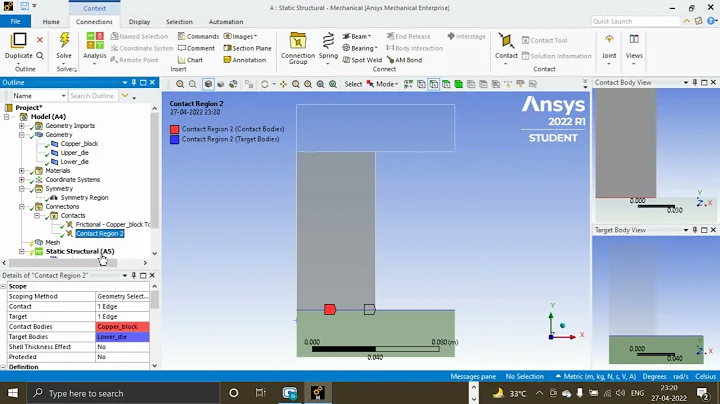This screenshot has height=404, width=720.
Task: Click the Search Outline field
Action: [93, 96]
